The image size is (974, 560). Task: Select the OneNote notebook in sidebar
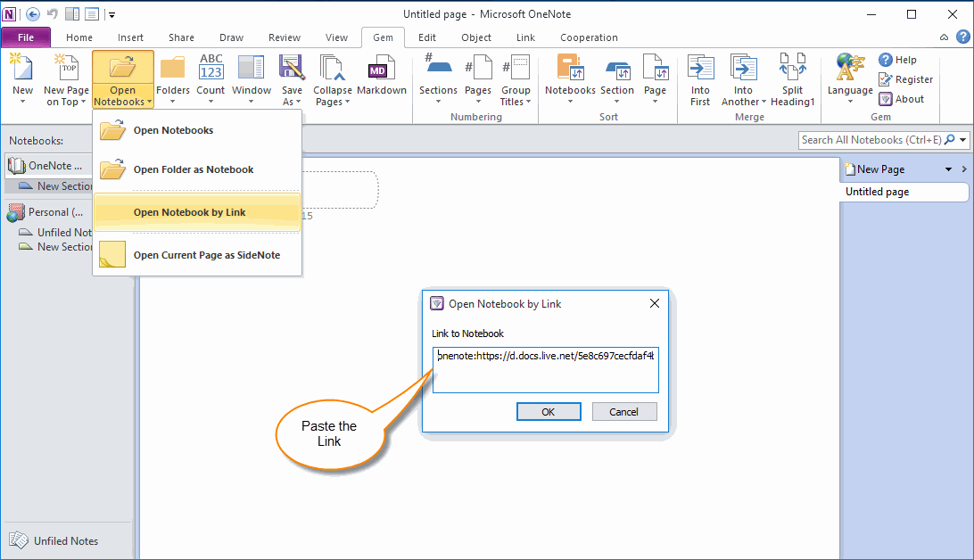pos(48,166)
